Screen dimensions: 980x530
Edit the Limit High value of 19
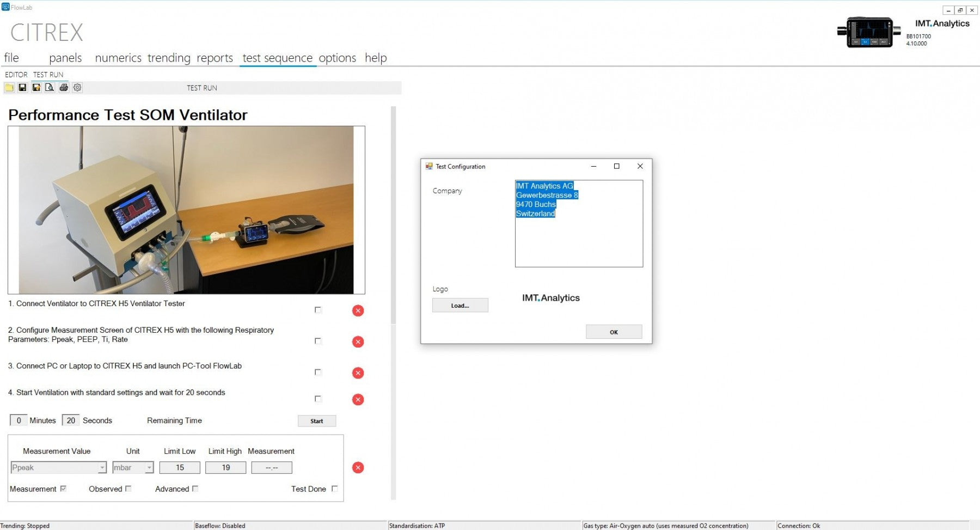pyautogui.click(x=225, y=467)
